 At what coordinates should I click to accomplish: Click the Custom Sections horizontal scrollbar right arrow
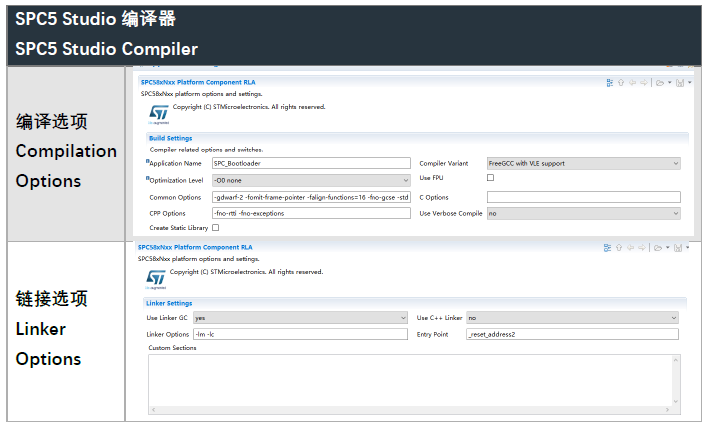coord(667,410)
